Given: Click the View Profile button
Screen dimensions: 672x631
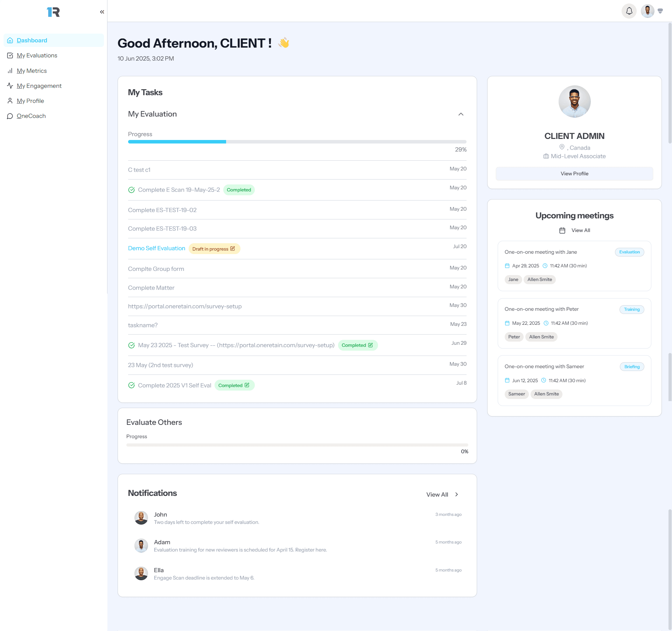Looking at the screenshot, I should point(574,174).
